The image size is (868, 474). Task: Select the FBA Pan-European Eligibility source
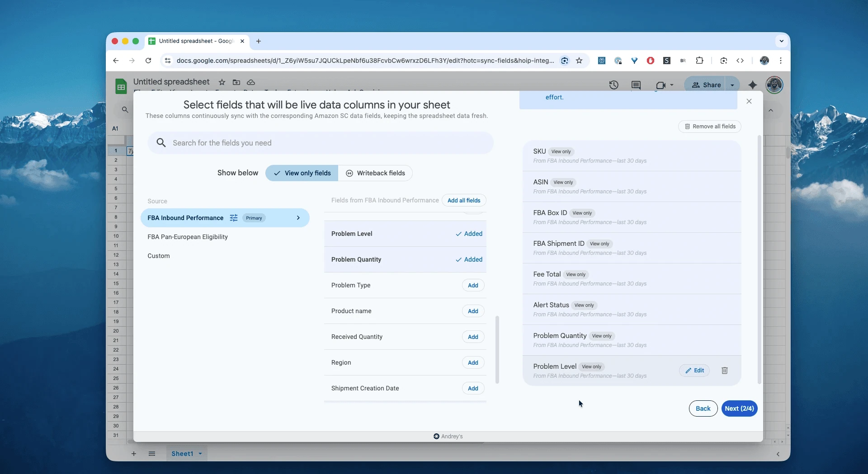(188, 237)
